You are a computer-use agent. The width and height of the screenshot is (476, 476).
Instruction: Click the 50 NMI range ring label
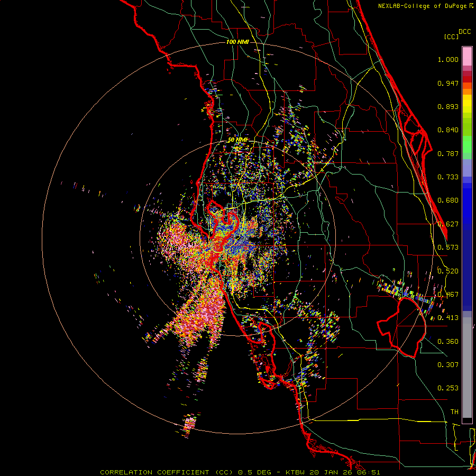[x=237, y=140]
